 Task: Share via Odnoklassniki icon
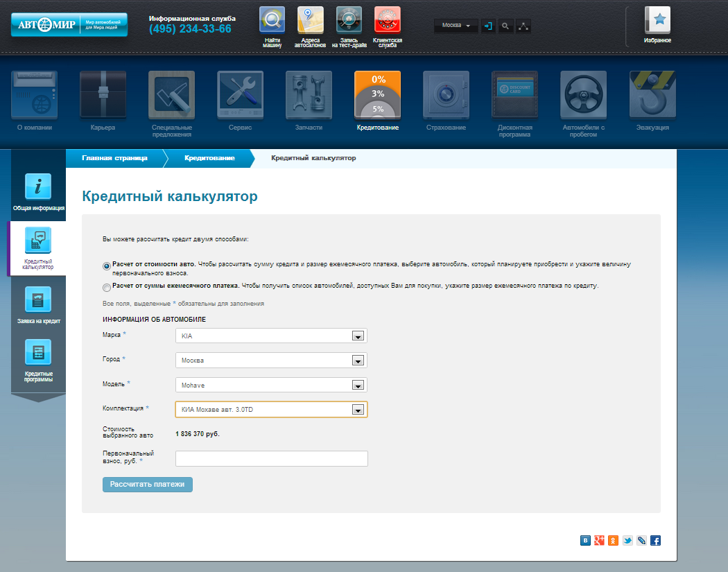click(614, 540)
